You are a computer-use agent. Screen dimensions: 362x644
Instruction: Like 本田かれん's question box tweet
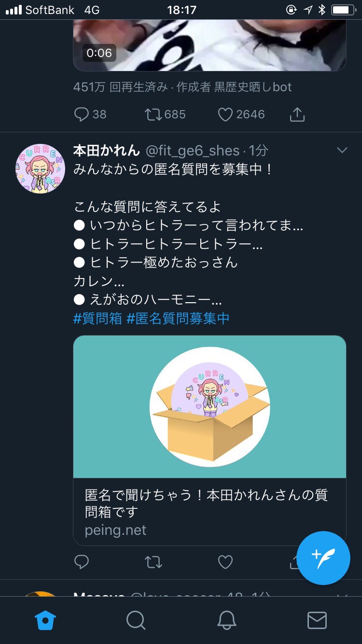click(225, 562)
